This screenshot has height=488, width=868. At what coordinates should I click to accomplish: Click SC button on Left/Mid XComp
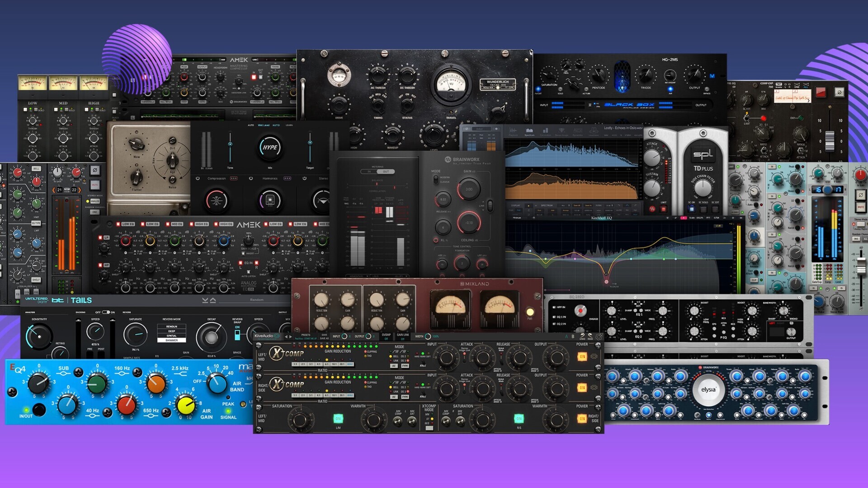(x=394, y=366)
